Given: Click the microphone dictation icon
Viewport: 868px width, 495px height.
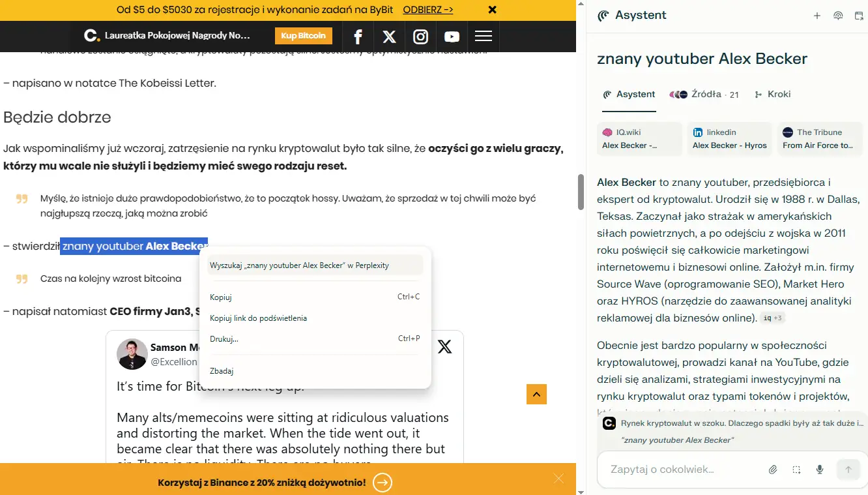Looking at the screenshot, I should coord(820,470).
